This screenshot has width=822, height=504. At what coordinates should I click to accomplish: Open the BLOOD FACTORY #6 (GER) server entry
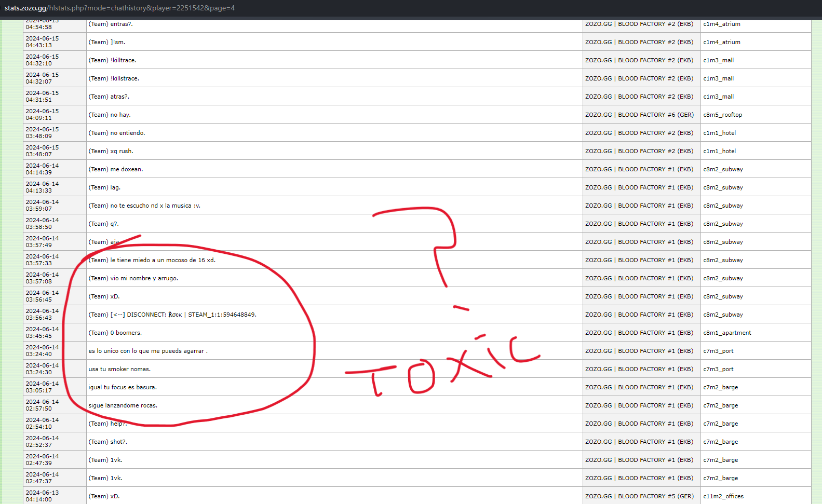(639, 115)
